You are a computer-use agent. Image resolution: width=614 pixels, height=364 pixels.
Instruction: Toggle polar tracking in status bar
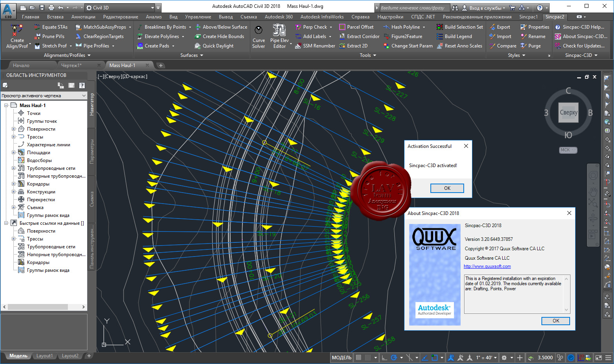click(x=394, y=358)
